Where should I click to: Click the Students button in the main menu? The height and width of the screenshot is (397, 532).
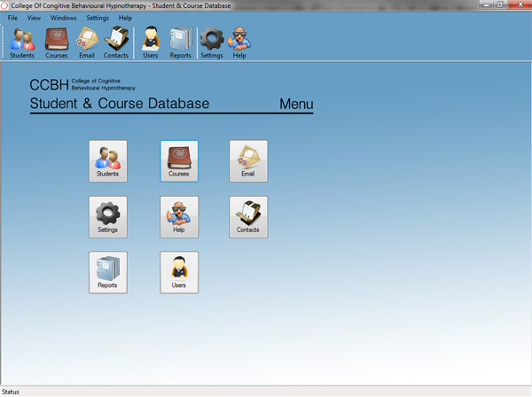click(x=108, y=161)
